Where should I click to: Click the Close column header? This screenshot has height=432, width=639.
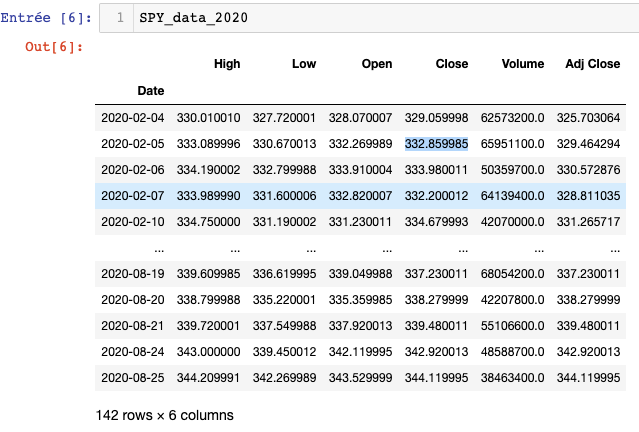pyautogui.click(x=452, y=64)
